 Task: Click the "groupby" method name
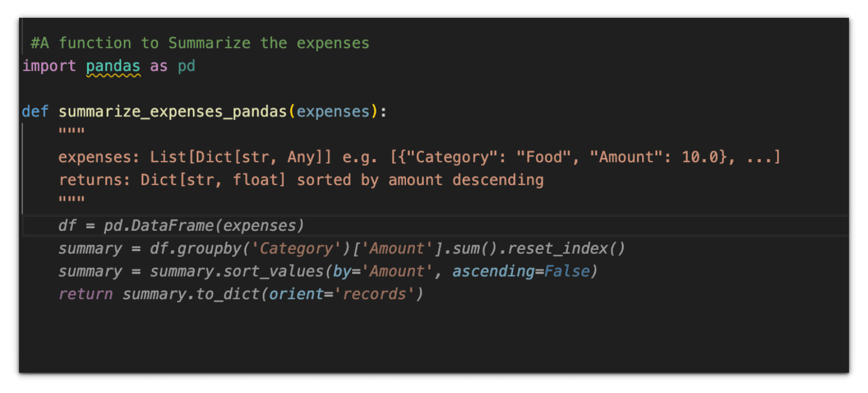pos(209,249)
